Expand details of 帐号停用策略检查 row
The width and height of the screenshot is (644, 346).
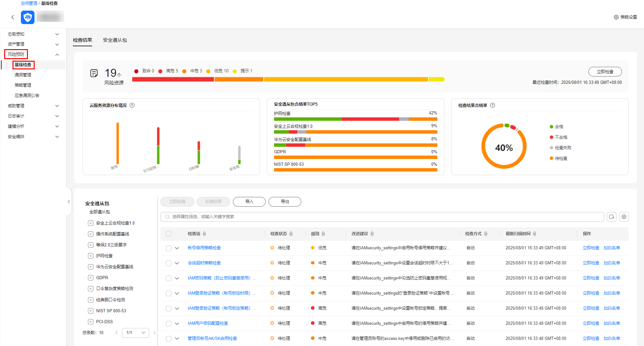point(177,248)
